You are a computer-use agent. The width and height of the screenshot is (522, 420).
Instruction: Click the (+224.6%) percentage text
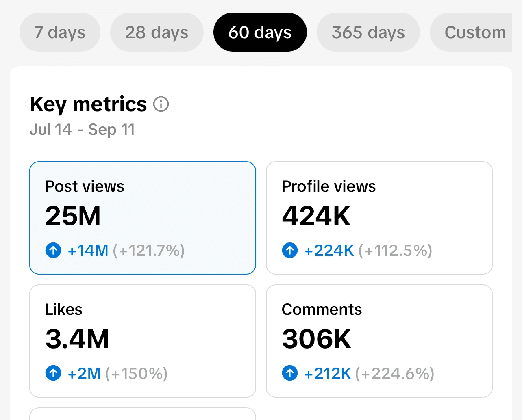pyautogui.click(x=395, y=374)
